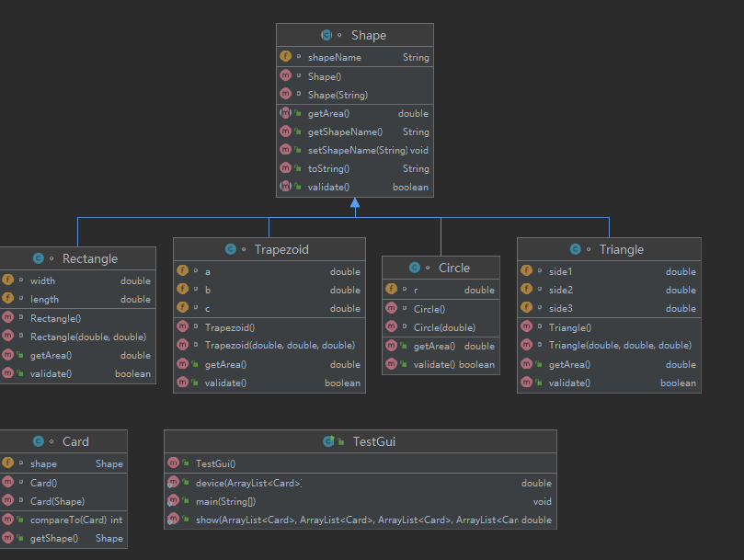The height and width of the screenshot is (560, 744).
Task: Select the setShapeName(String) method row
Action: 355,150
